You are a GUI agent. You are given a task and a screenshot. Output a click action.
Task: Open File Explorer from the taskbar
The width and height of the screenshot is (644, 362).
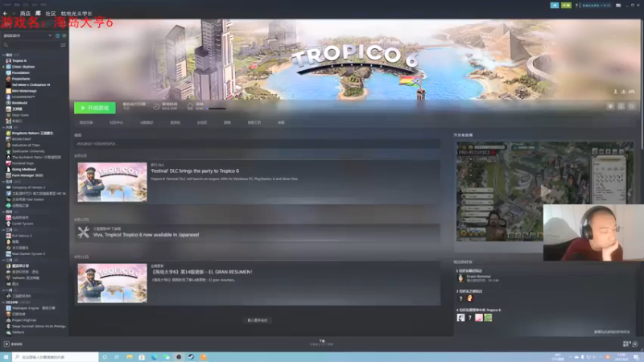(130, 357)
